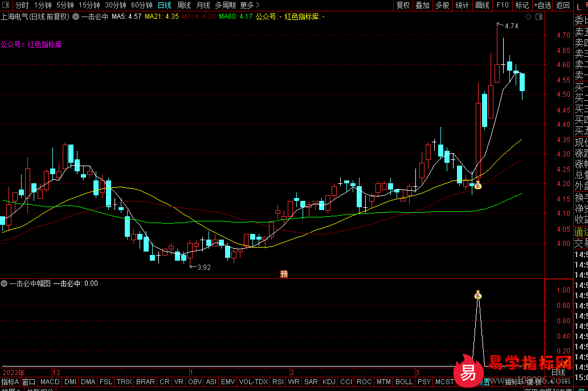Switch sub-chart to WR indicator

click(x=293, y=382)
